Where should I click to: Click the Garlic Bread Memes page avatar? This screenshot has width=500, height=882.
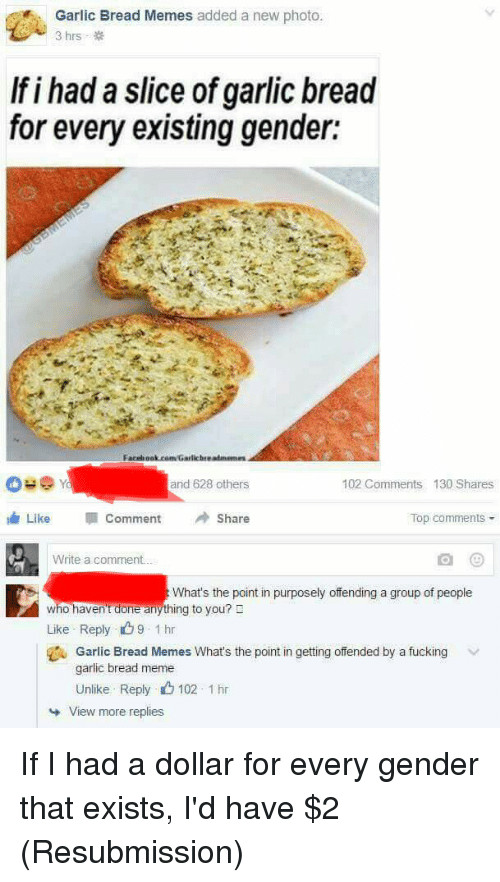26,27
